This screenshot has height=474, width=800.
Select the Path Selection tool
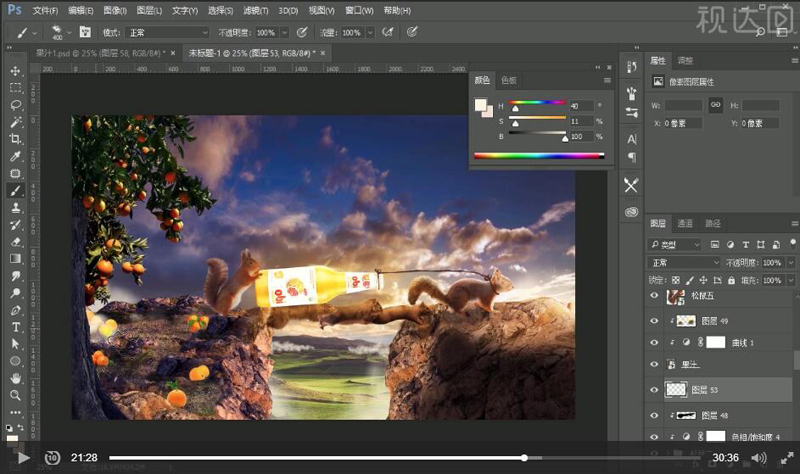click(x=15, y=344)
